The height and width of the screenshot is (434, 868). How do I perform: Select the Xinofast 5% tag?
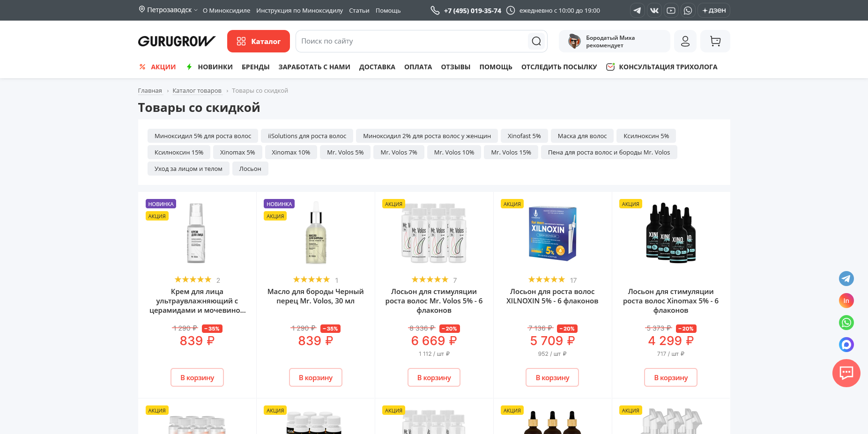(524, 136)
